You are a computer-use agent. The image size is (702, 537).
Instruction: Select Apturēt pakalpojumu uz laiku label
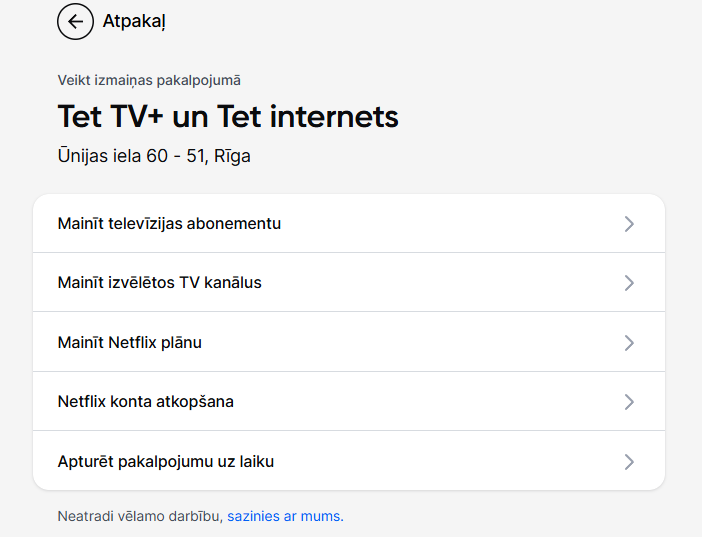pyautogui.click(x=166, y=462)
